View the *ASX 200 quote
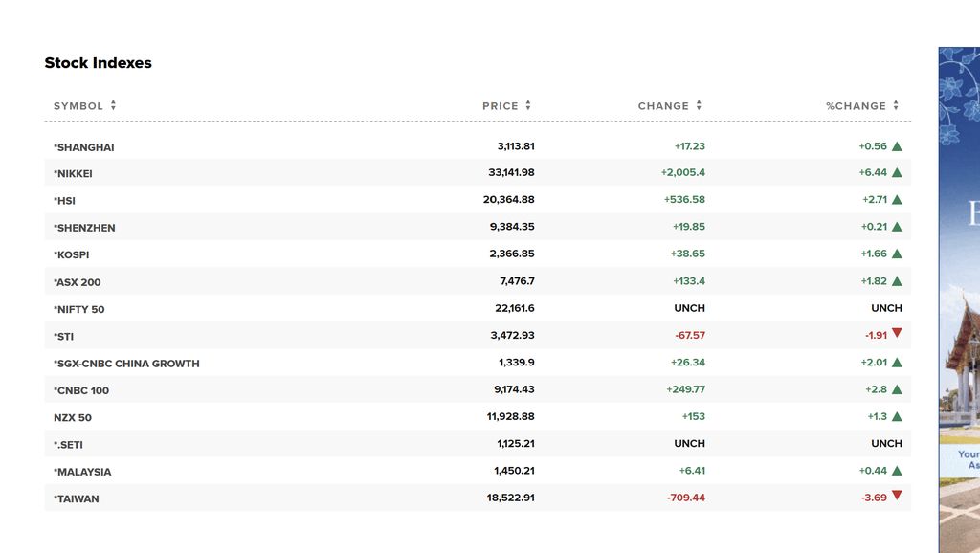The image size is (980, 553). (x=78, y=282)
